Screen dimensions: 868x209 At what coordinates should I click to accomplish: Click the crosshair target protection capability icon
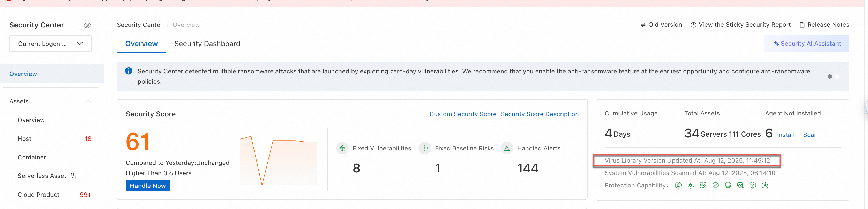[728, 185]
